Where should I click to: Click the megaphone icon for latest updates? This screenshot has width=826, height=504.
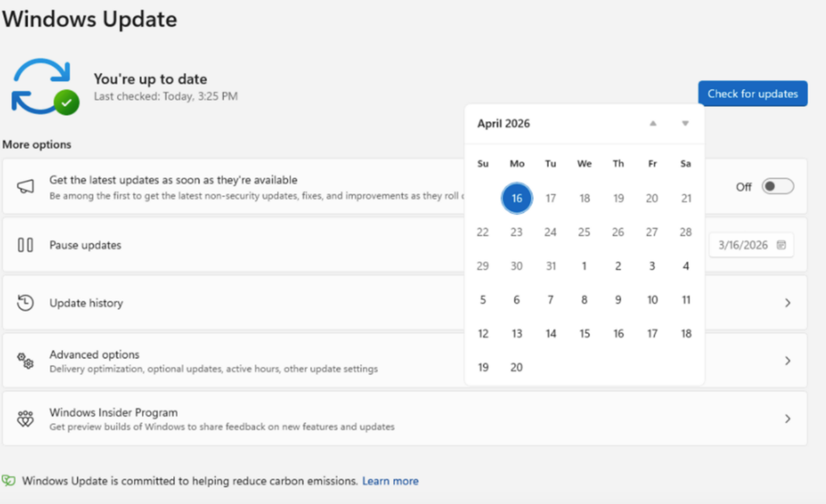tap(25, 186)
